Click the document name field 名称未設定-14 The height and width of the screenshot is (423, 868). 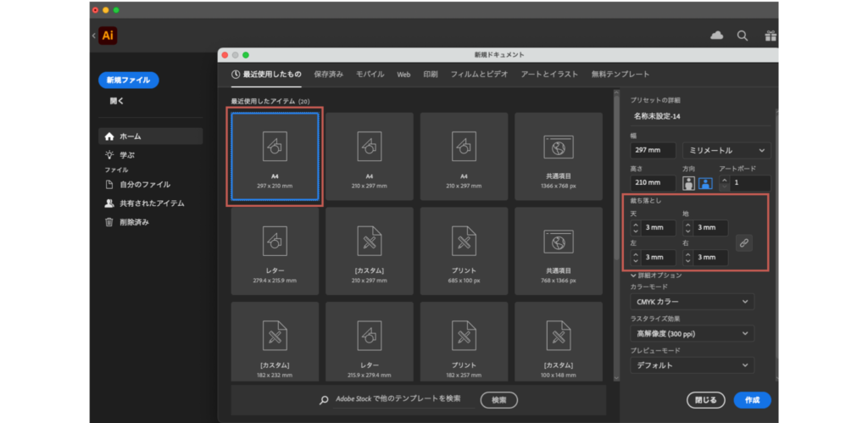point(700,117)
